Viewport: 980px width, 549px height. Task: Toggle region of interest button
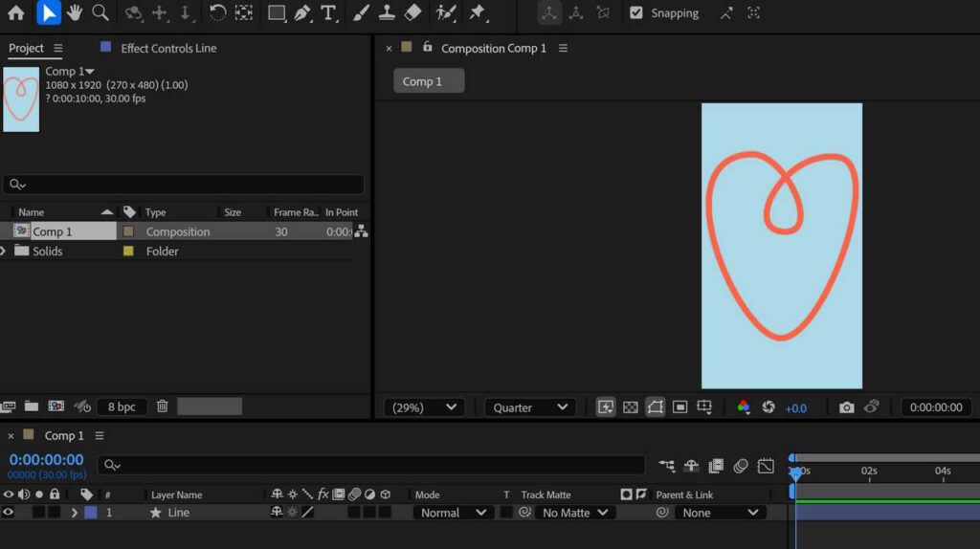point(680,407)
